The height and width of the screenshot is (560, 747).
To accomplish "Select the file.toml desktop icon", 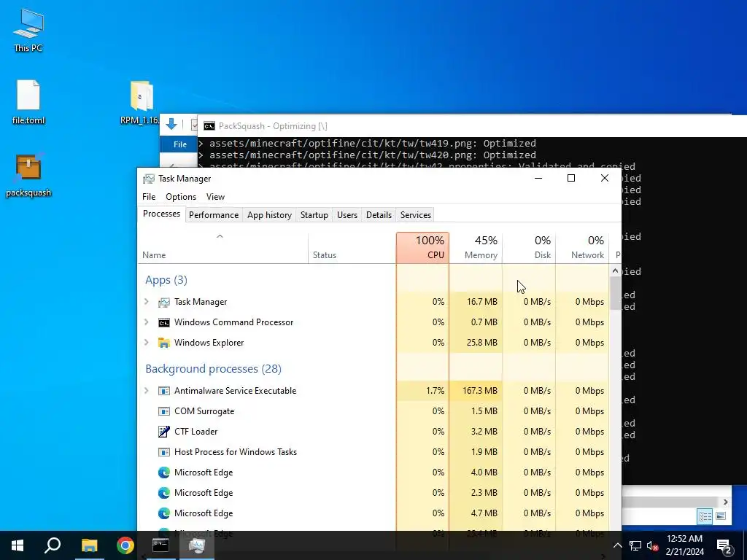I will 28,102.
